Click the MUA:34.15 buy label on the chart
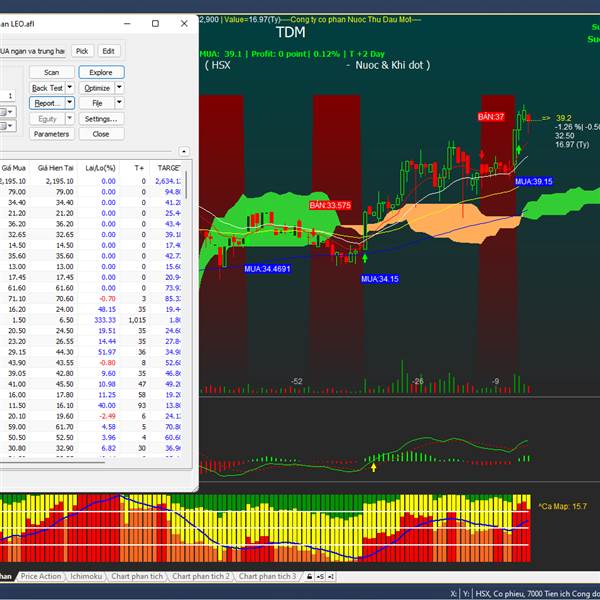 coord(380,279)
